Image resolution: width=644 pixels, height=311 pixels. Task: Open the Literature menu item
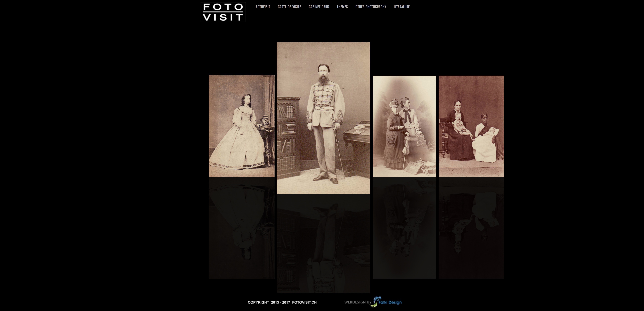tap(401, 7)
